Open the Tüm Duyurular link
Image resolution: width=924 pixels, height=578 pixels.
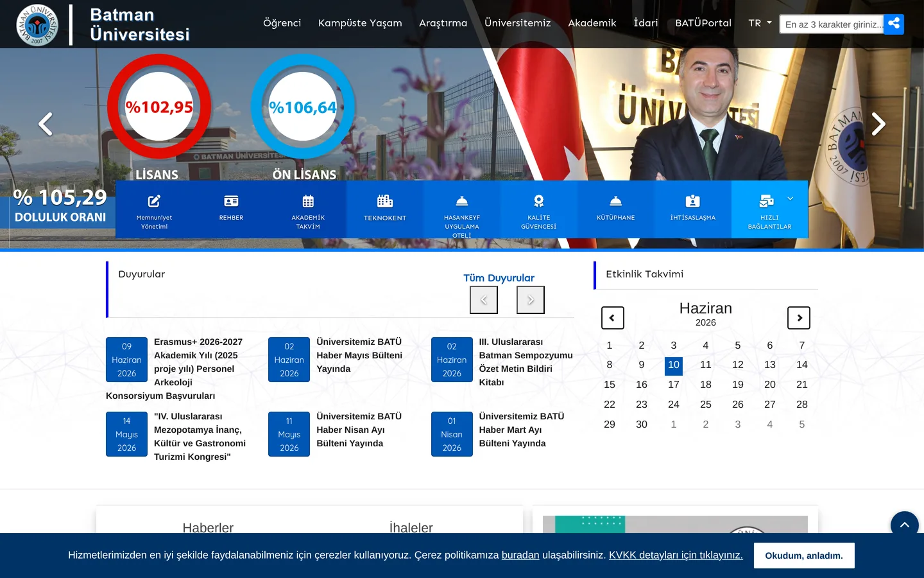tap(499, 278)
